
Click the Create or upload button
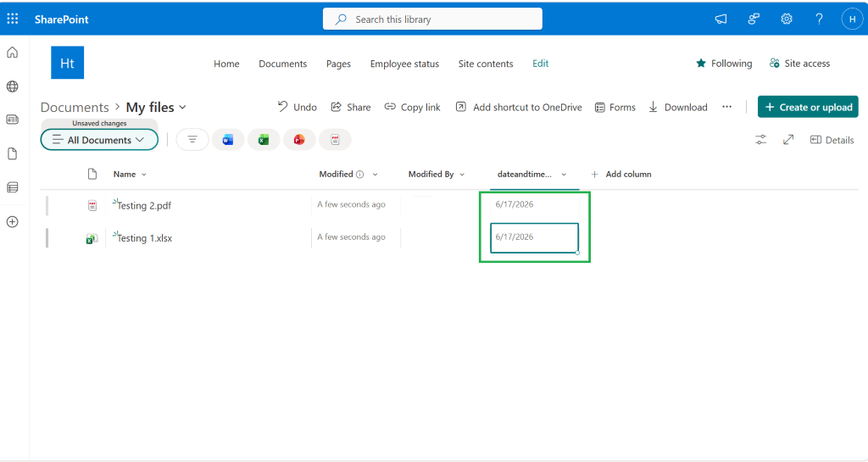[x=808, y=107]
